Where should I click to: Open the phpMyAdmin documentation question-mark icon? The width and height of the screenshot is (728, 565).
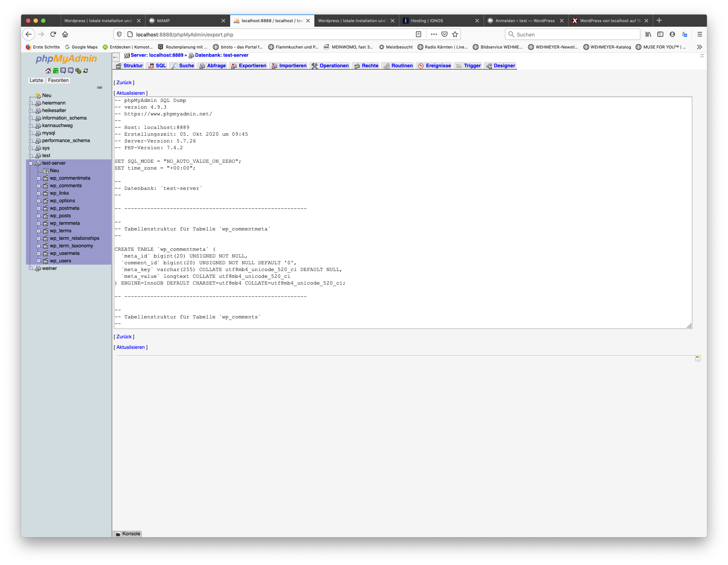coord(63,71)
